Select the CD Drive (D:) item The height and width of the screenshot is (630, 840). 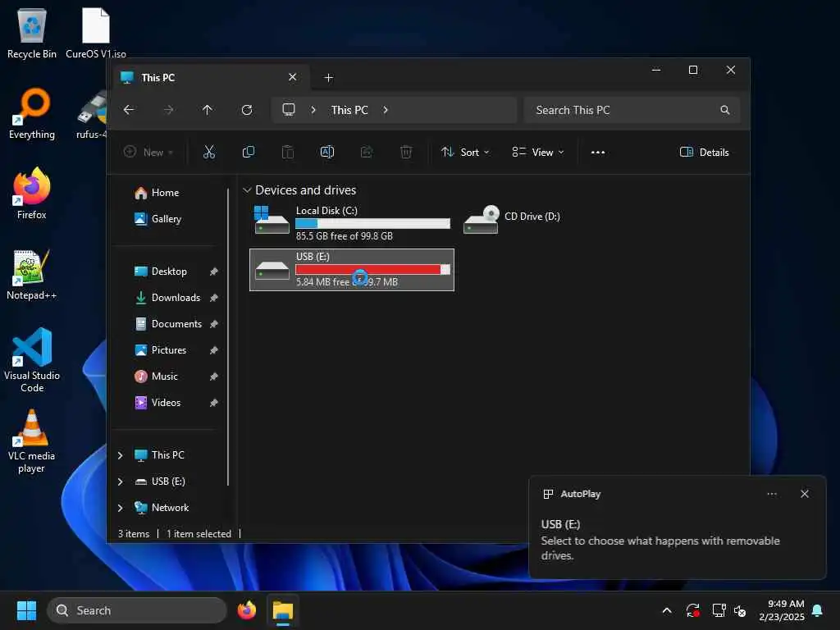pyautogui.click(x=512, y=219)
